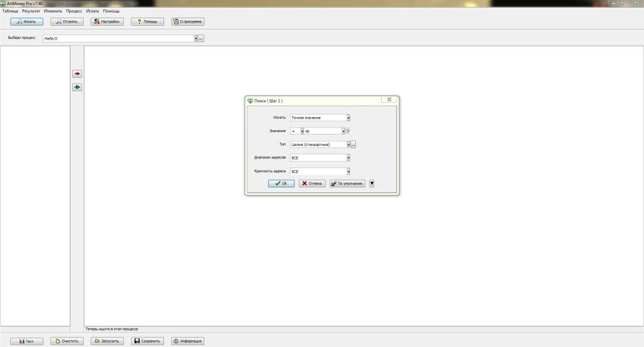Click the Отмена button in the dialog
Screen dimensions: 644x347
click(312, 184)
